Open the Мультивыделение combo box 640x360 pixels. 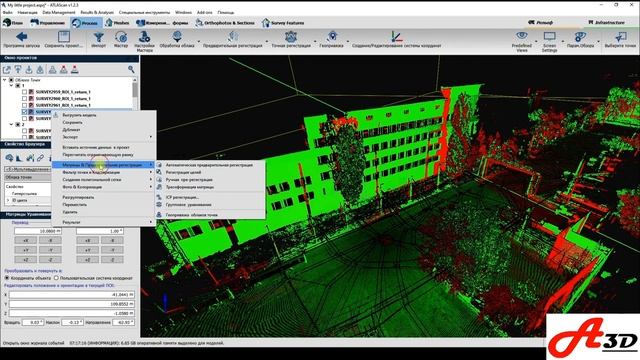click(x=28, y=169)
